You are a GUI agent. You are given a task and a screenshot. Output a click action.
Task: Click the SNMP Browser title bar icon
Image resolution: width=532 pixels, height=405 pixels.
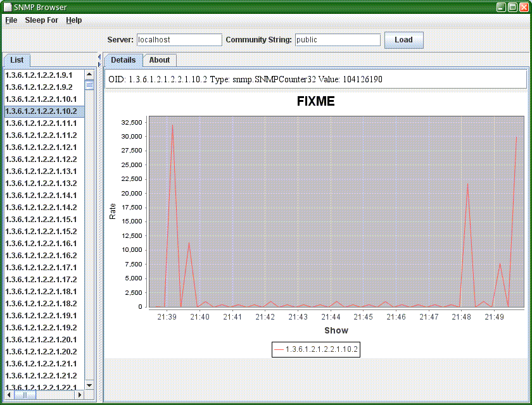8,7
